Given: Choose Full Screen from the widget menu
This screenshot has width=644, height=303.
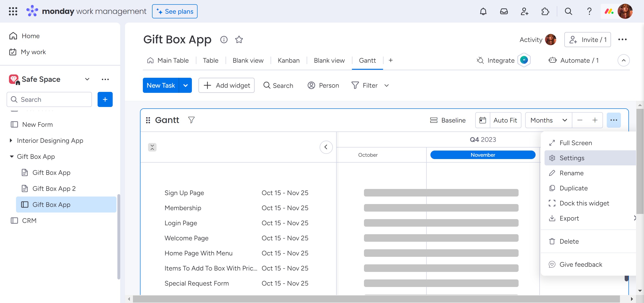Looking at the screenshot, I should tap(590, 143).
